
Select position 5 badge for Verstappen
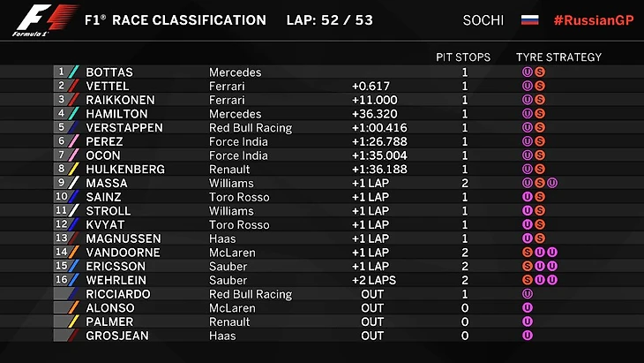[61, 127]
